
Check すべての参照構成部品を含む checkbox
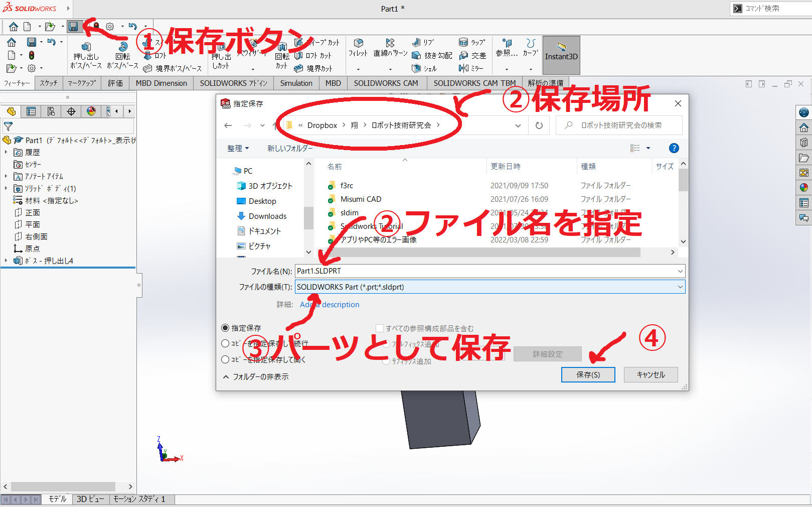pos(380,328)
